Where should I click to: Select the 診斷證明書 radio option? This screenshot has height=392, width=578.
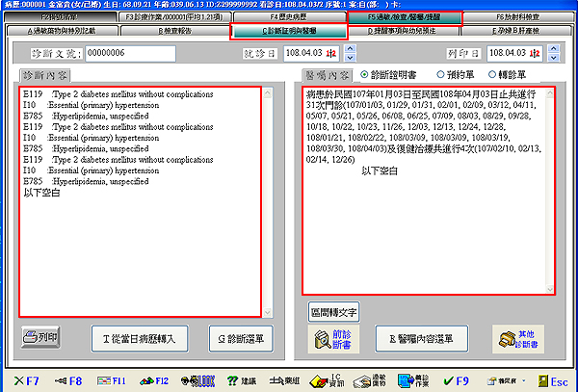pyautogui.click(x=366, y=74)
